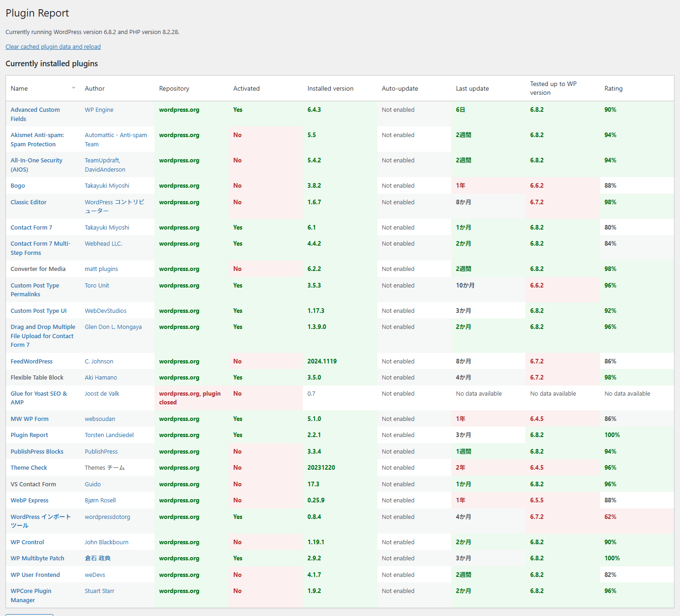Screen dimensions: 680x616
Task: Visit author Webhead LLC. link
Action: click(104, 243)
